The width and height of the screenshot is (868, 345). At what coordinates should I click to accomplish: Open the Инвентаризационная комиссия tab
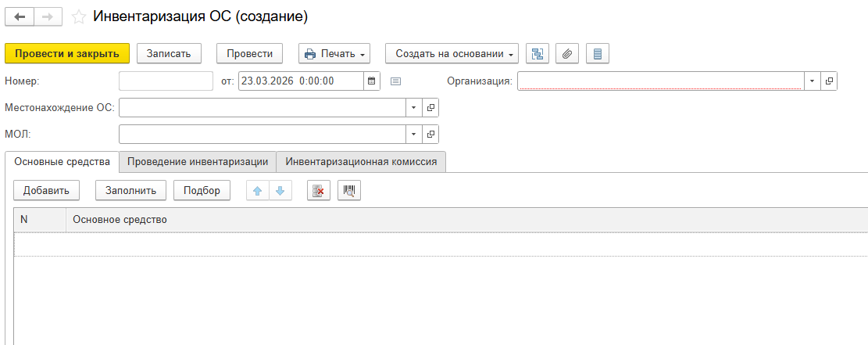click(x=360, y=161)
